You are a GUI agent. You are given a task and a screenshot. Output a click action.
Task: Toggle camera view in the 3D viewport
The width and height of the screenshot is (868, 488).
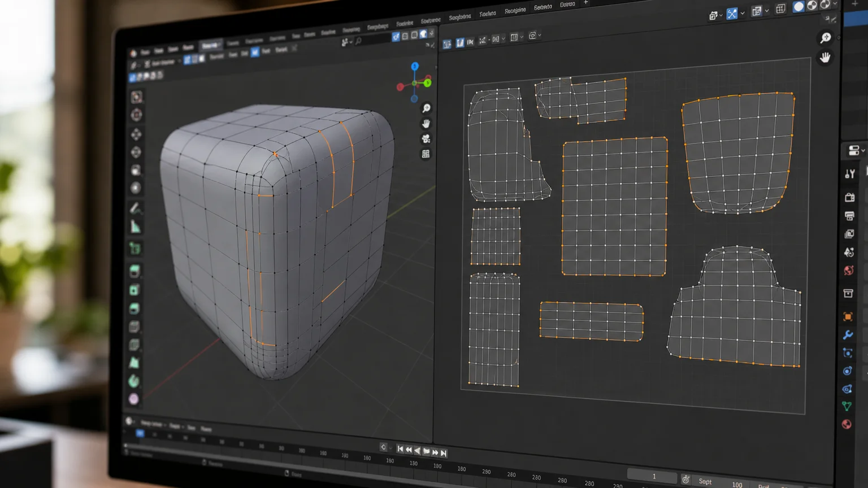pyautogui.click(x=426, y=138)
